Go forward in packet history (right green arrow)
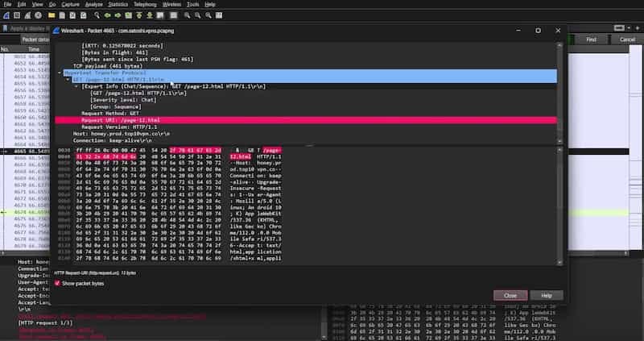644x341 pixels. tap(118, 15)
